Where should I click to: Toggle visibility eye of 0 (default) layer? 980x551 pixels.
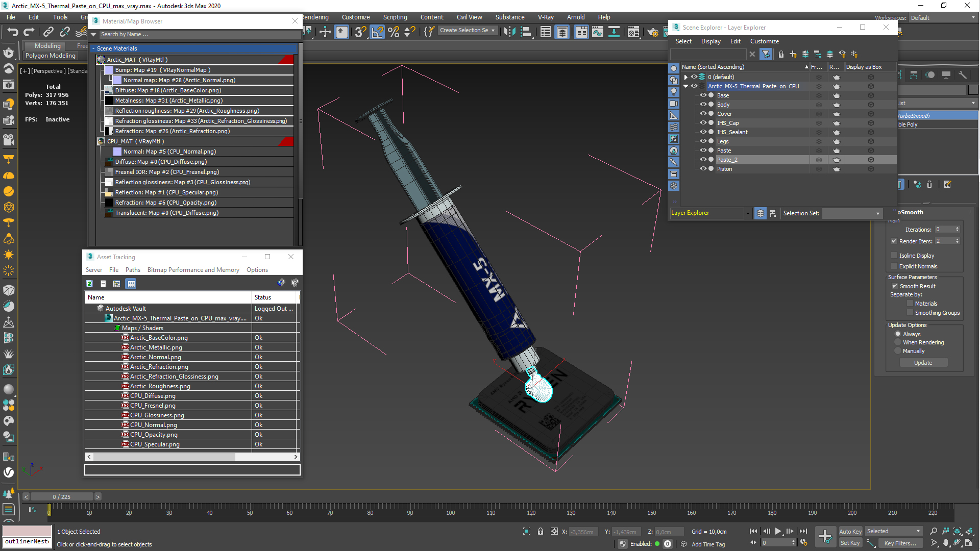click(x=694, y=77)
